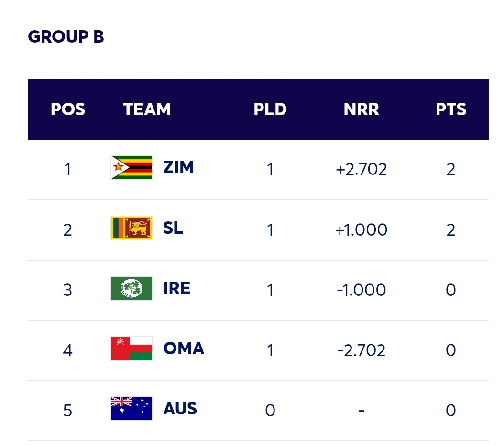Image resolution: width=504 pixels, height=446 pixels.
Task: Click the Ireland flag icon
Action: click(131, 288)
